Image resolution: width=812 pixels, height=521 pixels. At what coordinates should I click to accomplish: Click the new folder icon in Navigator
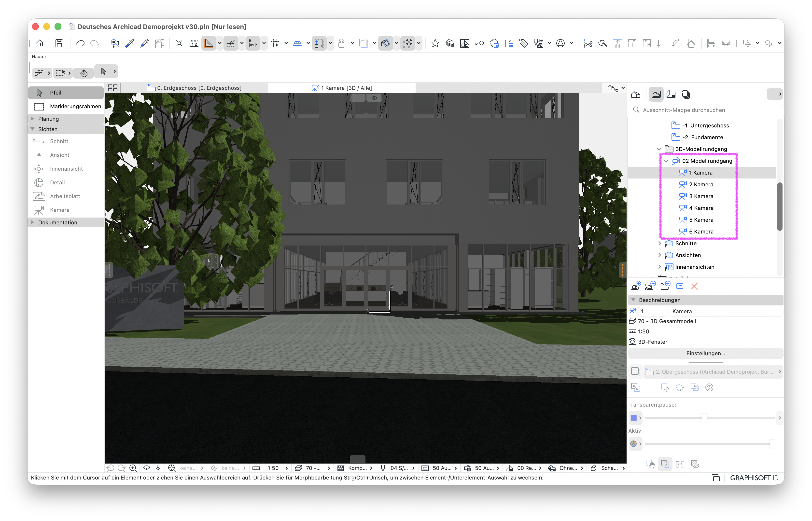[665, 286]
